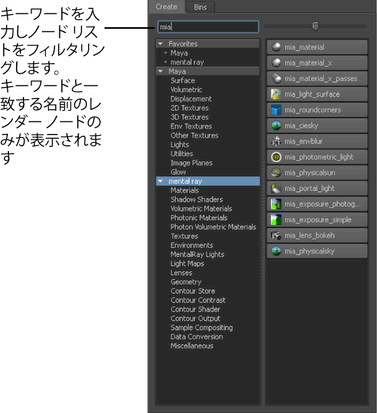Select Textures under mental ray
Image resolution: width=377 pixels, height=413 pixels.
click(184, 236)
